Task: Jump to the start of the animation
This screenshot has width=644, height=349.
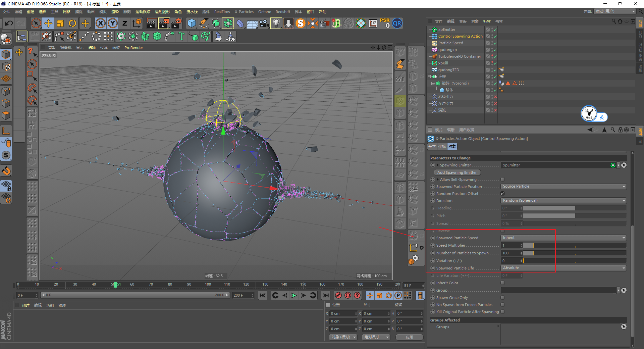Action: click(263, 295)
